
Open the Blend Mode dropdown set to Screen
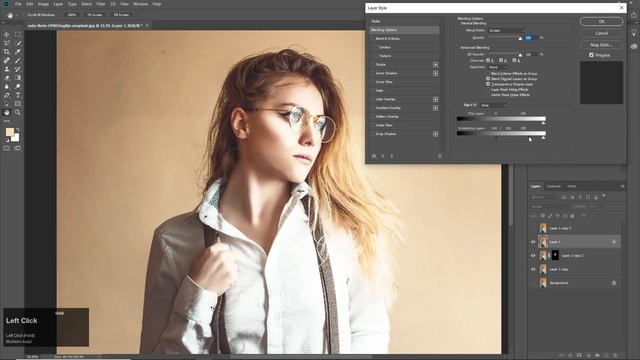(507, 30)
